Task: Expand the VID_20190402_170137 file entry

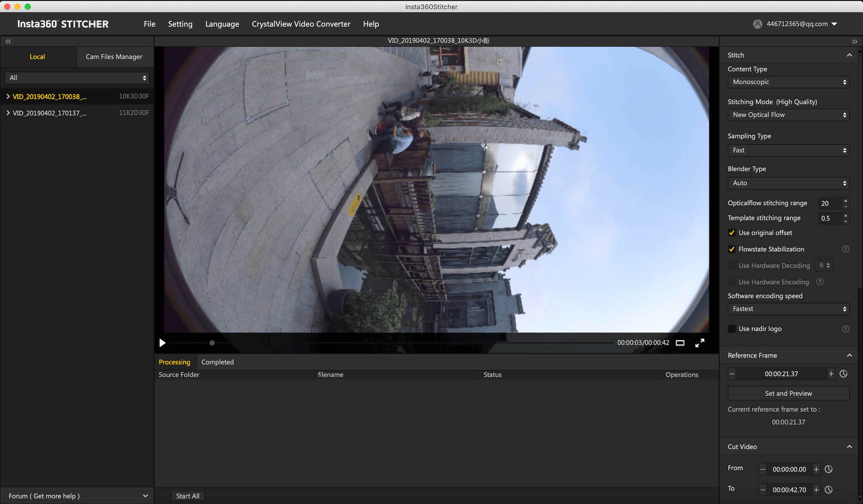Action: tap(8, 113)
